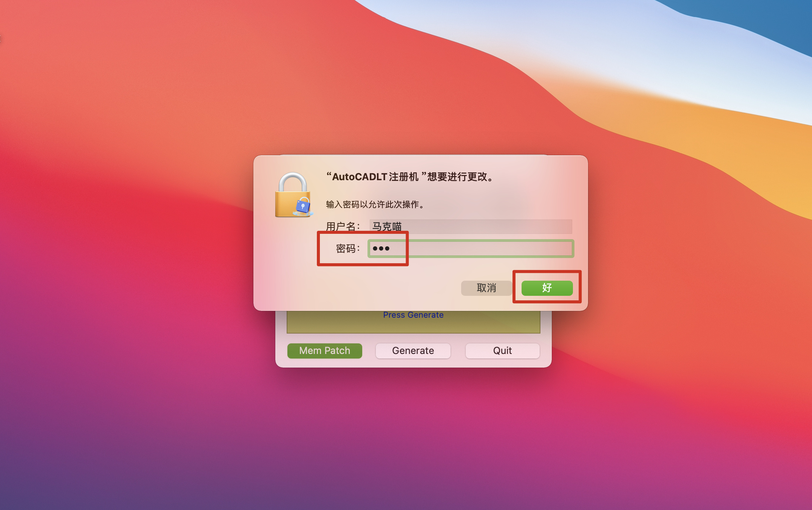Click the green Mem Patch button
812x510 pixels.
click(325, 351)
